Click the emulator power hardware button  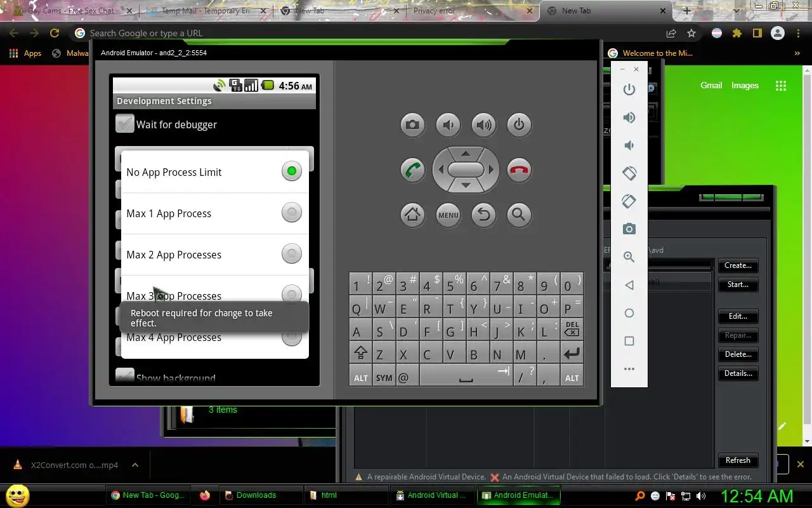point(519,124)
